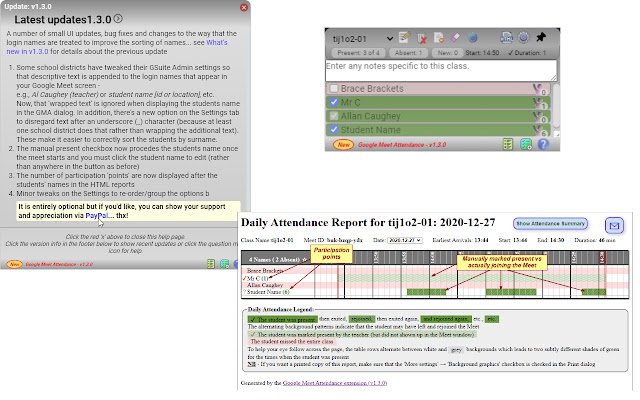
Task: Click the 'Latest updates1.3.0' heading
Action: coord(63,19)
